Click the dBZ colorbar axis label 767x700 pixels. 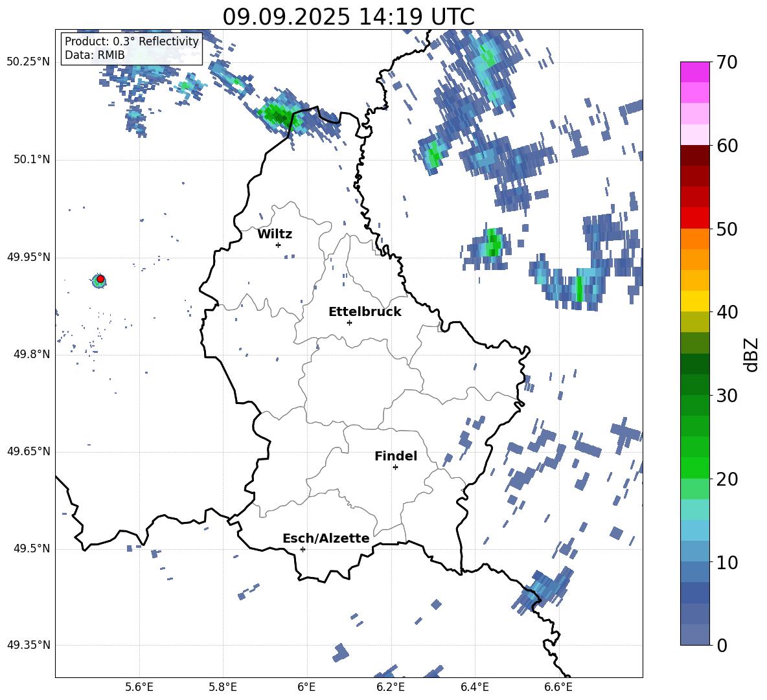tap(751, 354)
